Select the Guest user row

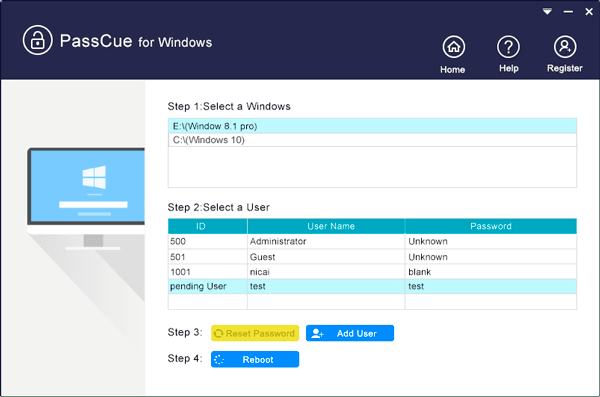tap(372, 256)
